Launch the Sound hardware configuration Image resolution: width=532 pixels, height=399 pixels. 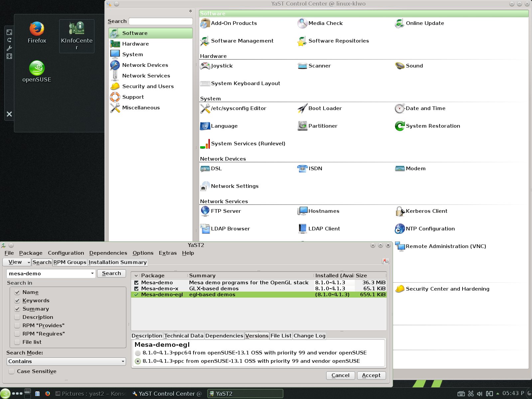(x=399, y=66)
